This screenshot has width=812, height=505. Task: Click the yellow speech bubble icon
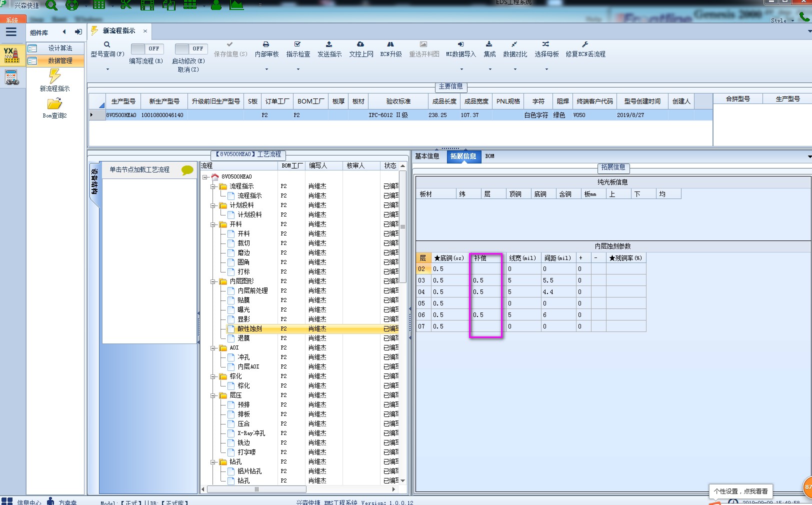point(187,170)
